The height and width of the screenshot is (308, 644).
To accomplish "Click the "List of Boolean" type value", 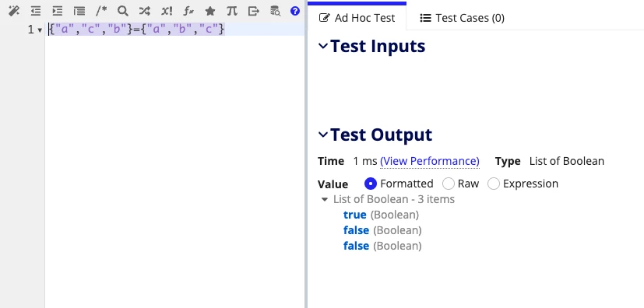I will 567,161.
